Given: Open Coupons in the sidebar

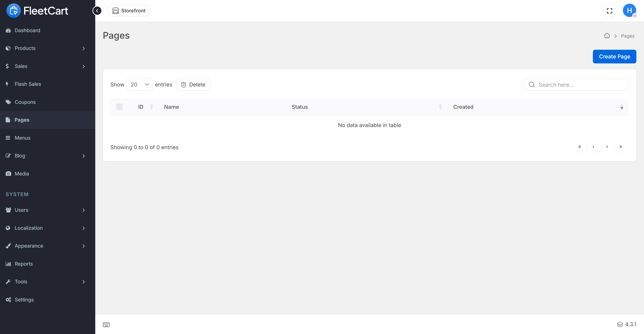Looking at the screenshot, I should pos(25,102).
